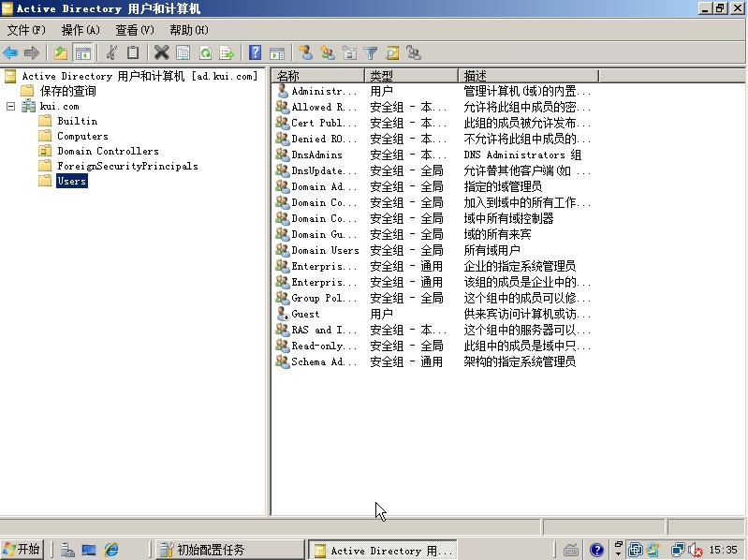Select the 保存的查询 tree node

(x=67, y=91)
